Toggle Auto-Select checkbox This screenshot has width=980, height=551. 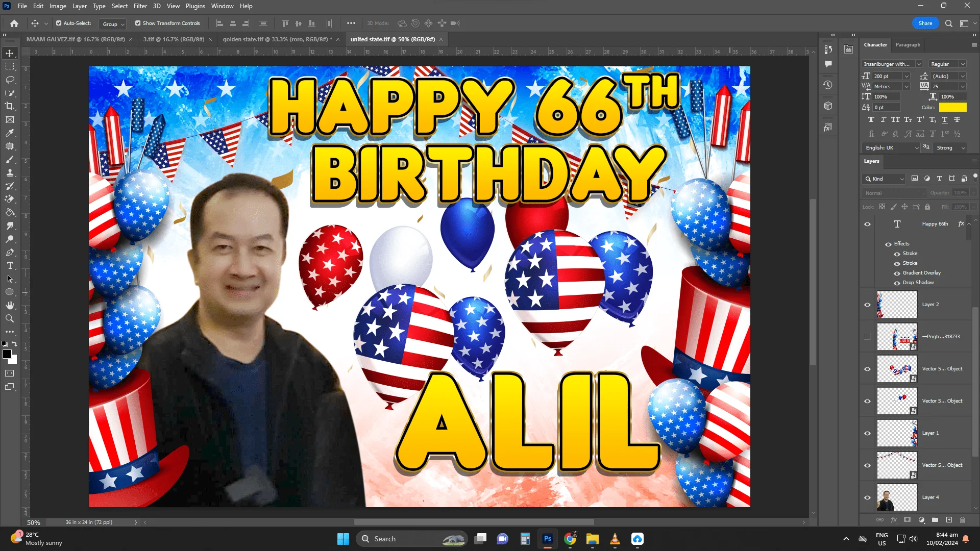coord(59,23)
